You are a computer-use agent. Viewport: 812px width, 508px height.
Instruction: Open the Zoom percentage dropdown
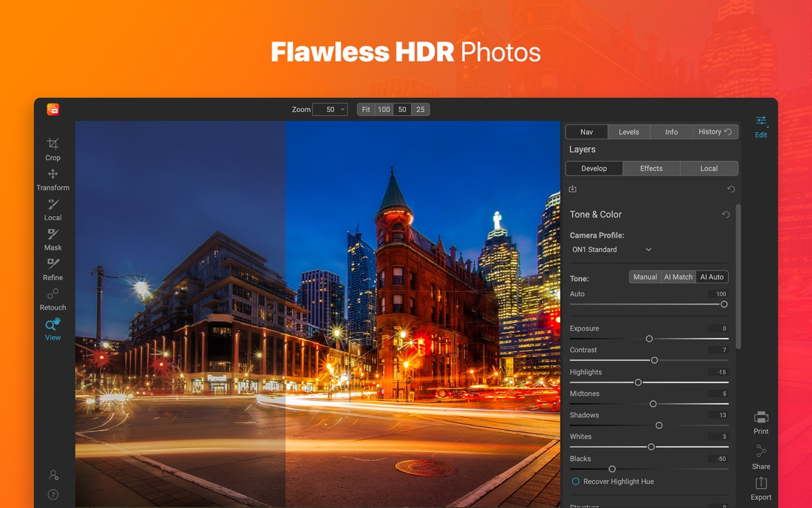pos(330,109)
